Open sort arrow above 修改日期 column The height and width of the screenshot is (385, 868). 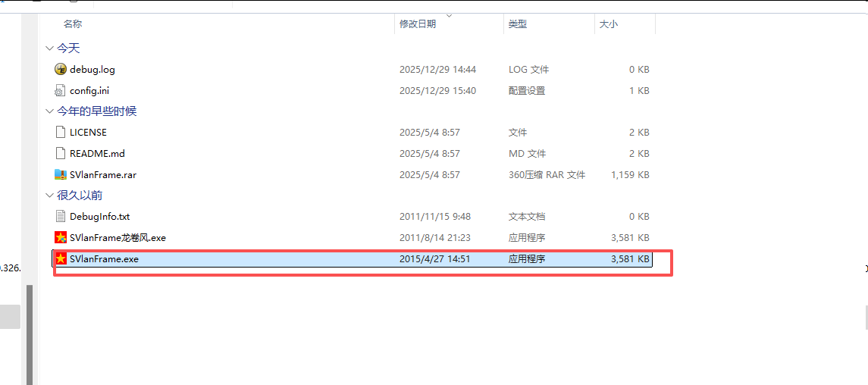pos(449,15)
